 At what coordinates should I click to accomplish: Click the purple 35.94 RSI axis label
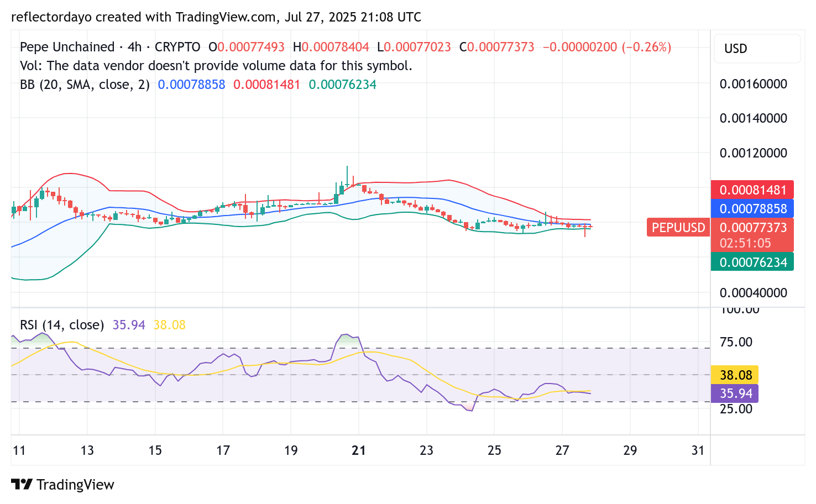[735, 393]
